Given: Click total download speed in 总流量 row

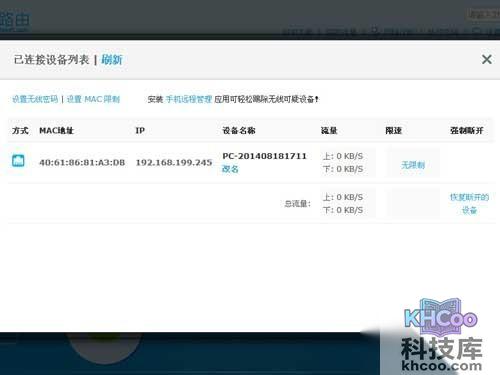Looking at the screenshot, I should [343, 210].
